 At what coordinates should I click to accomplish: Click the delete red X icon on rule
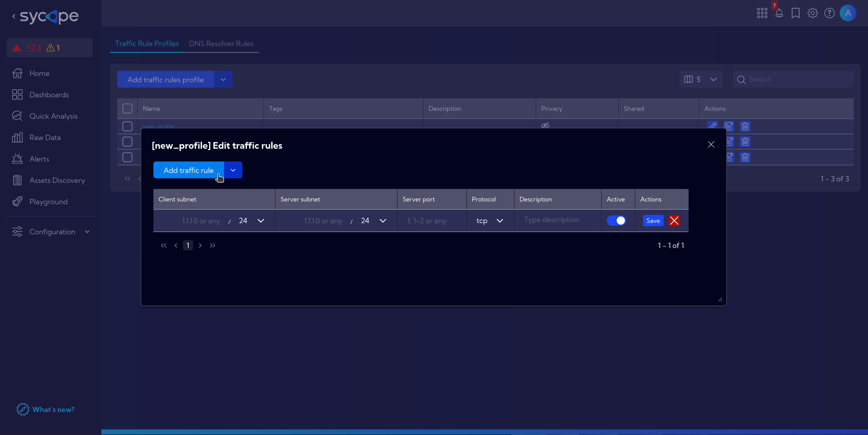674,220
